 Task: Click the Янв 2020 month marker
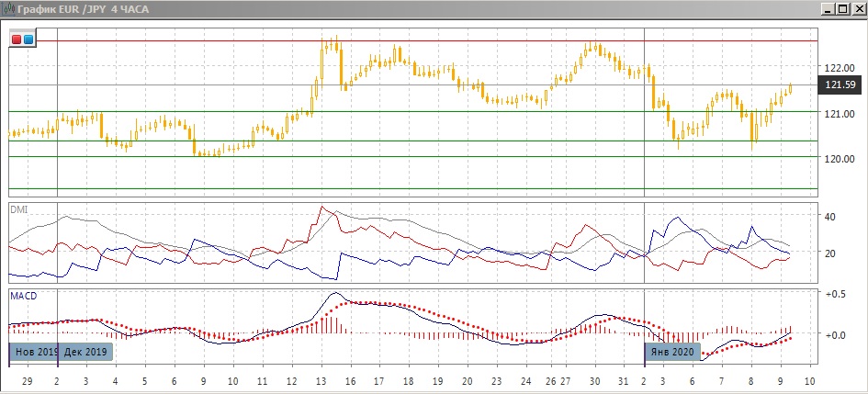pos(671,352)
